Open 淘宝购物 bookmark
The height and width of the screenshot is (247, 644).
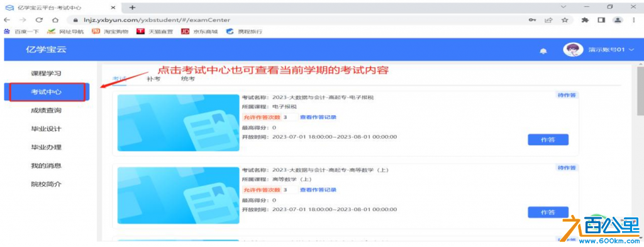coord(111,32)
